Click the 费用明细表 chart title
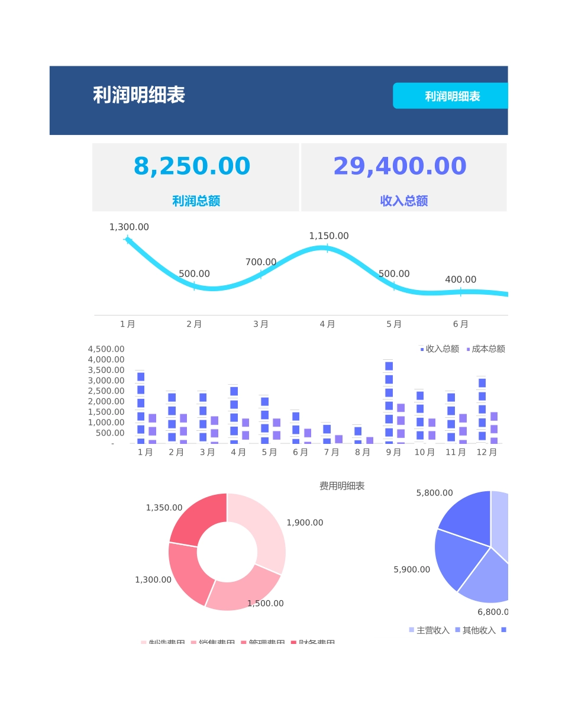The width and height of the screenshot is (562, 728). [341, 485]
